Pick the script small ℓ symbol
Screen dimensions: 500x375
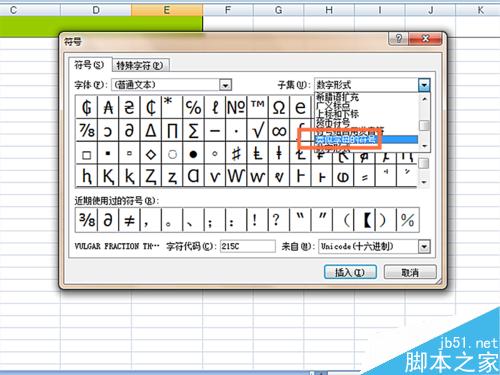coord(215,107)
